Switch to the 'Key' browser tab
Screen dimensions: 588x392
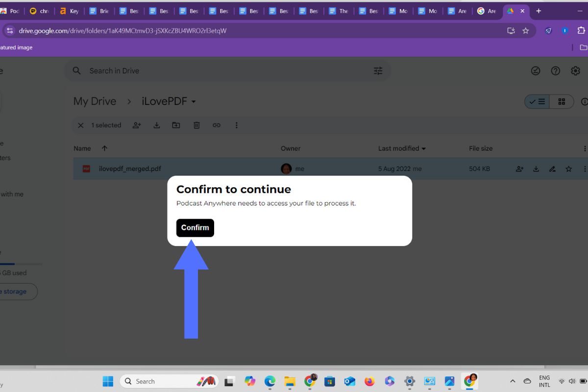click(69, 11)
